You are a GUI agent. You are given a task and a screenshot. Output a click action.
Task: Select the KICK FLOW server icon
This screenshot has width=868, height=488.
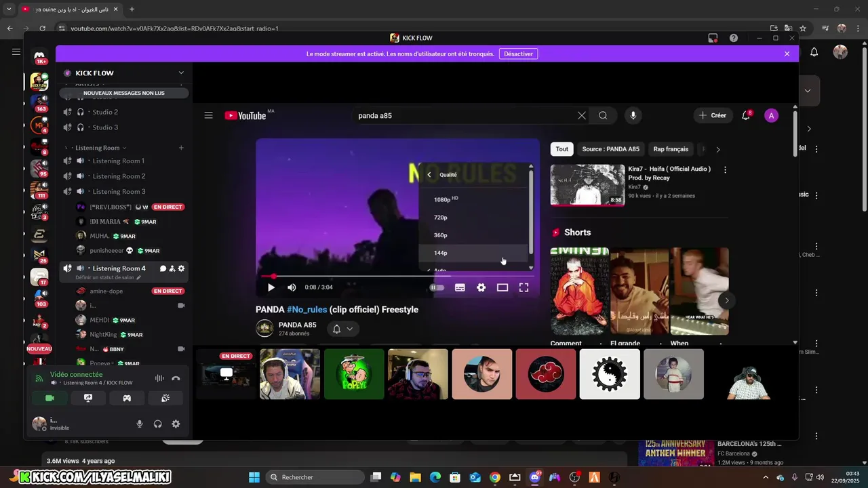tap(39, 82)
